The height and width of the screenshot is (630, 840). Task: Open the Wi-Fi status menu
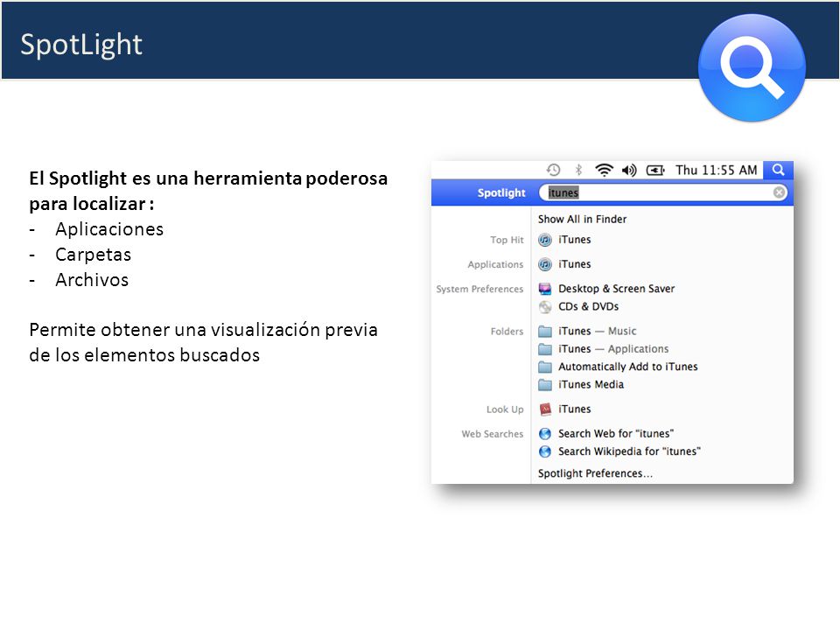click(x=604, y=171)
